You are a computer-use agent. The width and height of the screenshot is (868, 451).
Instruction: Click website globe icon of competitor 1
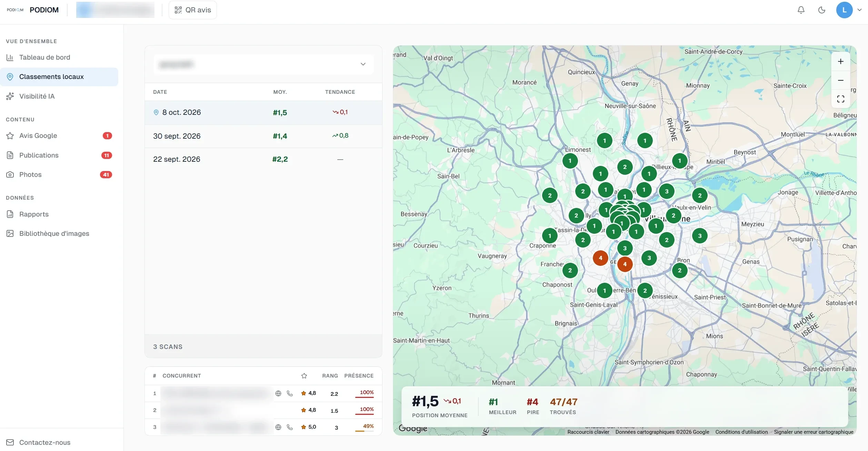pos(278,393)
